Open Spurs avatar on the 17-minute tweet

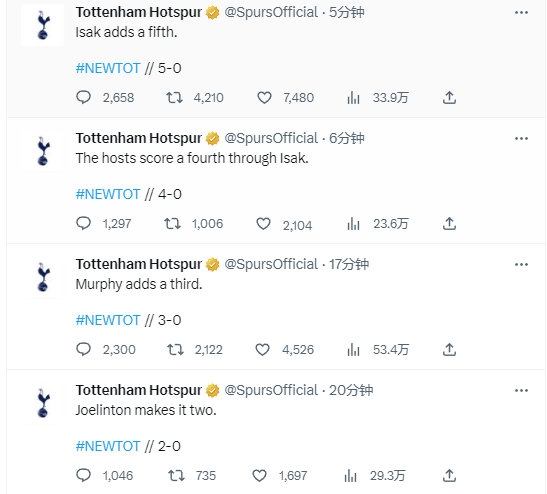[43, 277]
